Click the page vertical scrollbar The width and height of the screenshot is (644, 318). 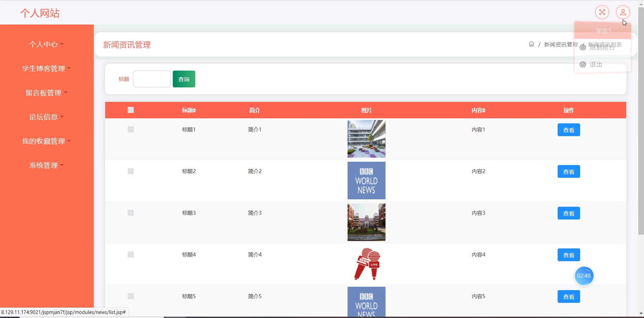[x=641, y=121]
